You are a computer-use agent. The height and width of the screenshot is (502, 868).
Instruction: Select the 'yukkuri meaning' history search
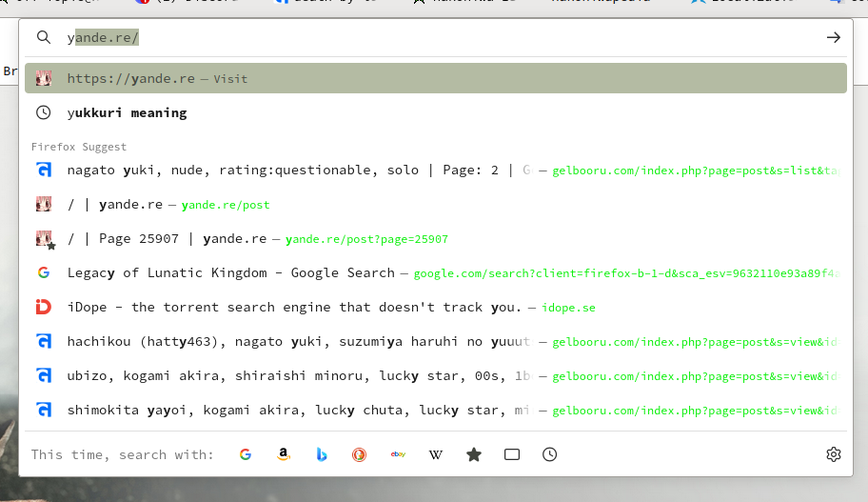coord(436,112)
